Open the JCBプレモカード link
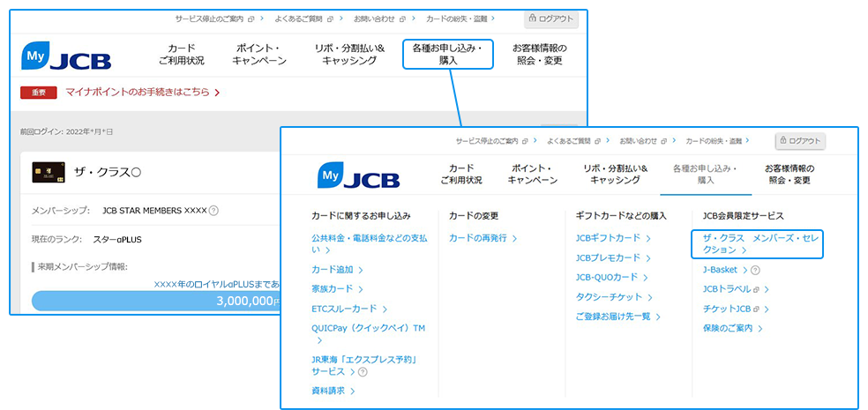Screen dimensions: 868x410 coord(613,257)
